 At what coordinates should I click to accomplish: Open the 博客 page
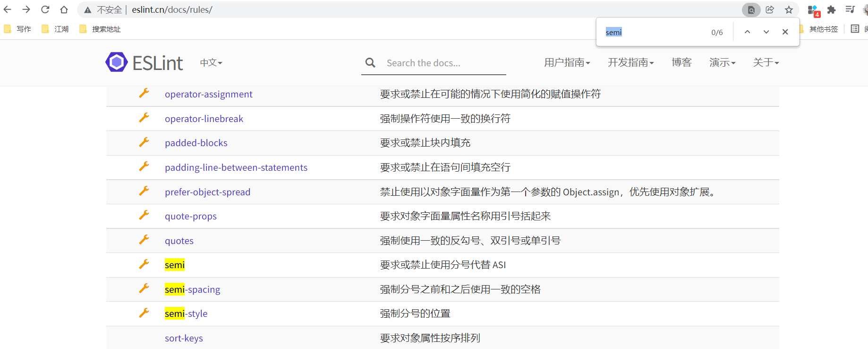[681, 62]
